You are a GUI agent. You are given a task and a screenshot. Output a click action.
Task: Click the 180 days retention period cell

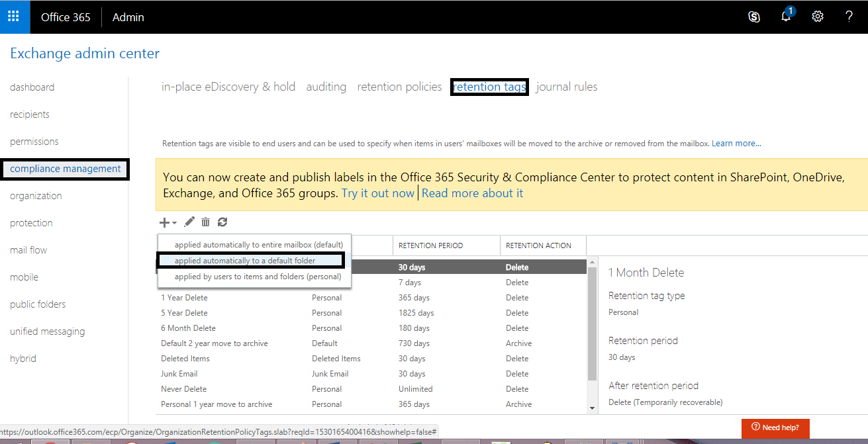(414, 328)
